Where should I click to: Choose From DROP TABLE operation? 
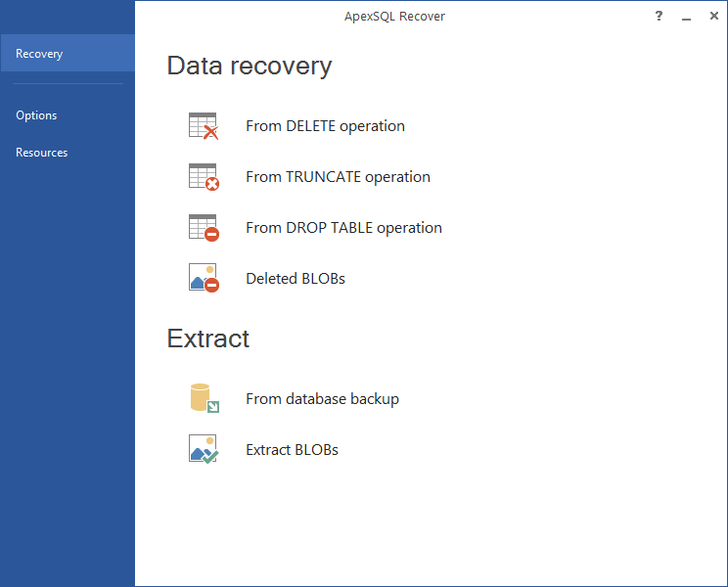(x=343, y=227)
